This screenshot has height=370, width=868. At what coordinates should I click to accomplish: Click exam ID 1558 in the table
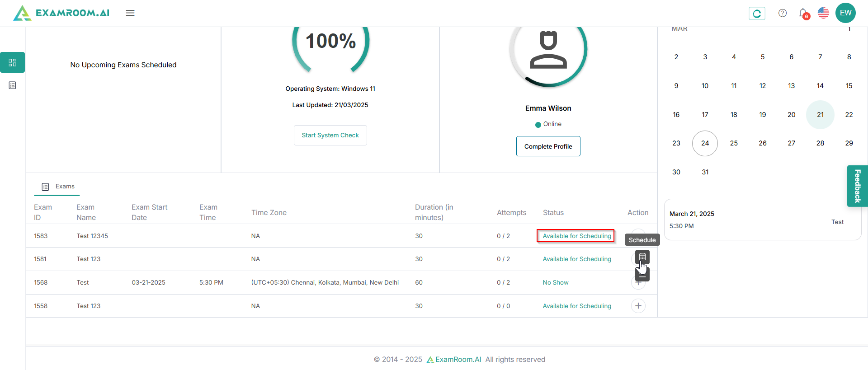[x=41, y=306]
